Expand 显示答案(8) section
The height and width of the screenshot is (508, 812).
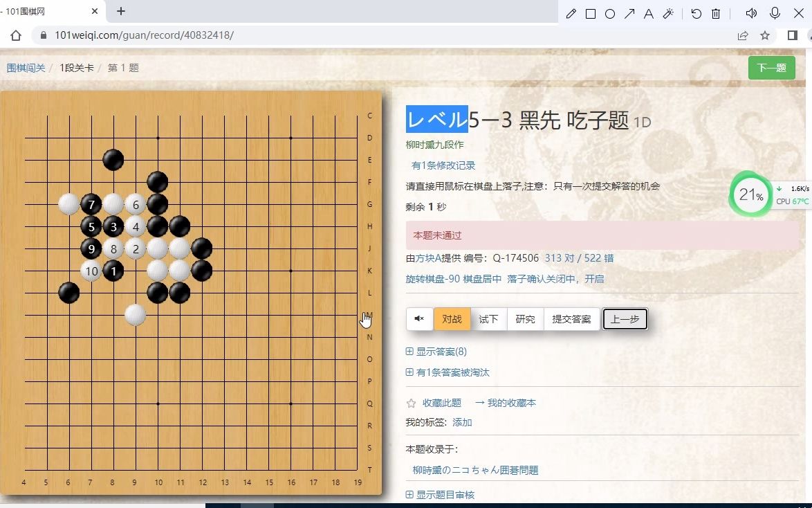(x=436, y=352)
